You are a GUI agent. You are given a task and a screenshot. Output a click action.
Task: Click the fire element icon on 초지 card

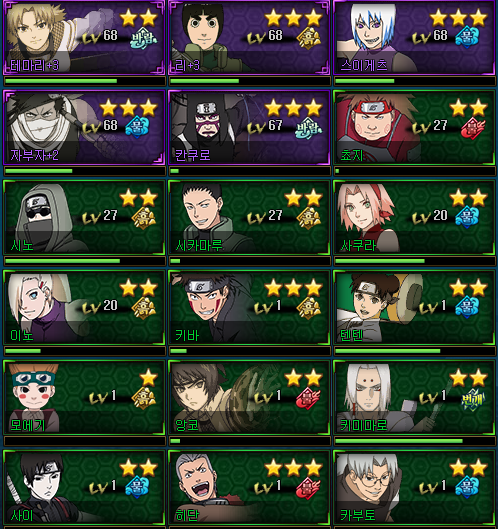(473, 128)
